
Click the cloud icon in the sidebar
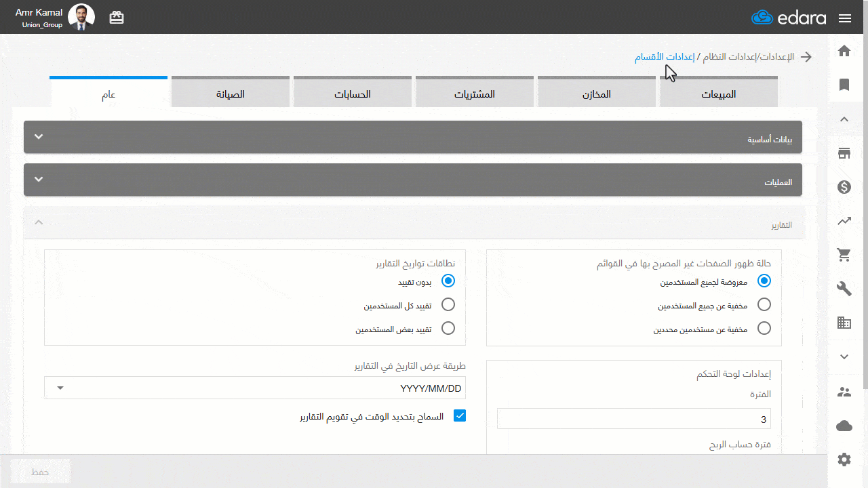(844, 426)
